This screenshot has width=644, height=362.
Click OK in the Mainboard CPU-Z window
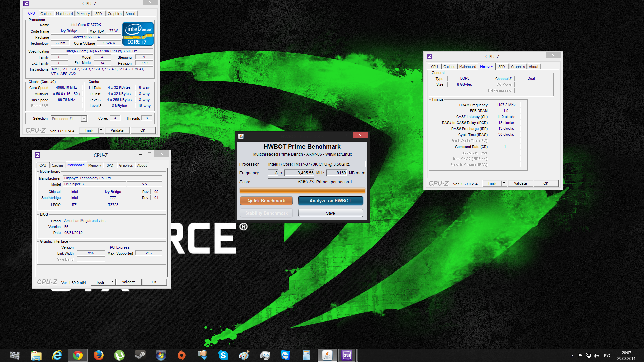click(x=154, y=282)
